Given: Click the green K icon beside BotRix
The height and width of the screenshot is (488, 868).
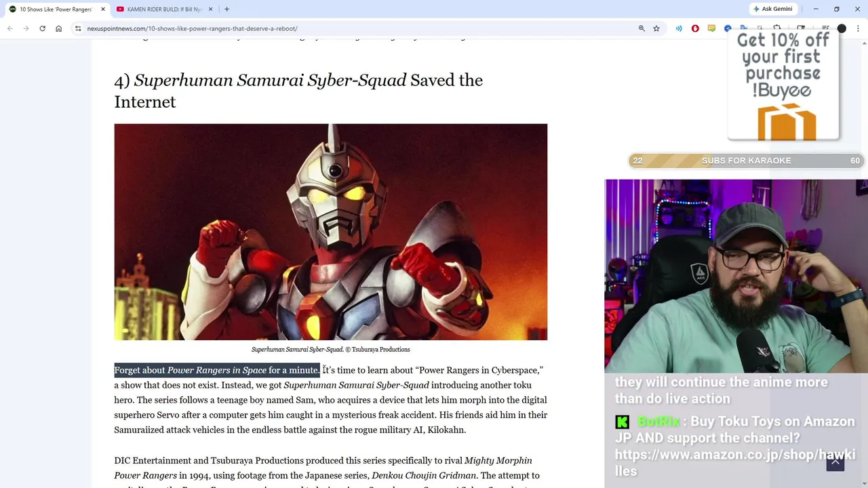Looking at the screenshot, I should (x=622, y=422).
